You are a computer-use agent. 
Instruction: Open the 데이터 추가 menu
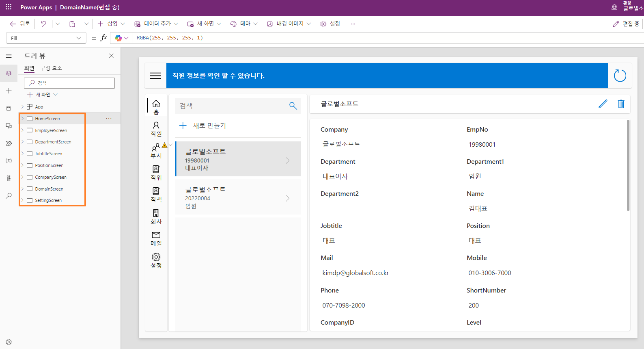156,24
